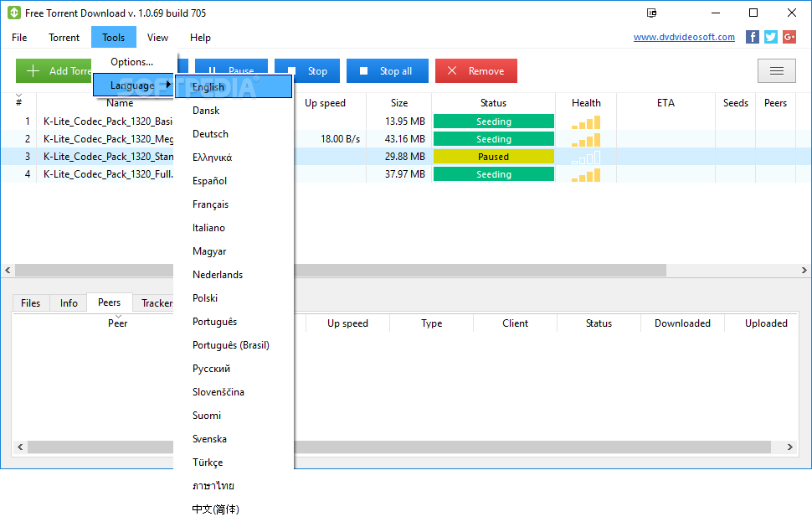Select Italiano language
The image size is (812, 522).
pyautogui.click(x=234, y=228)
